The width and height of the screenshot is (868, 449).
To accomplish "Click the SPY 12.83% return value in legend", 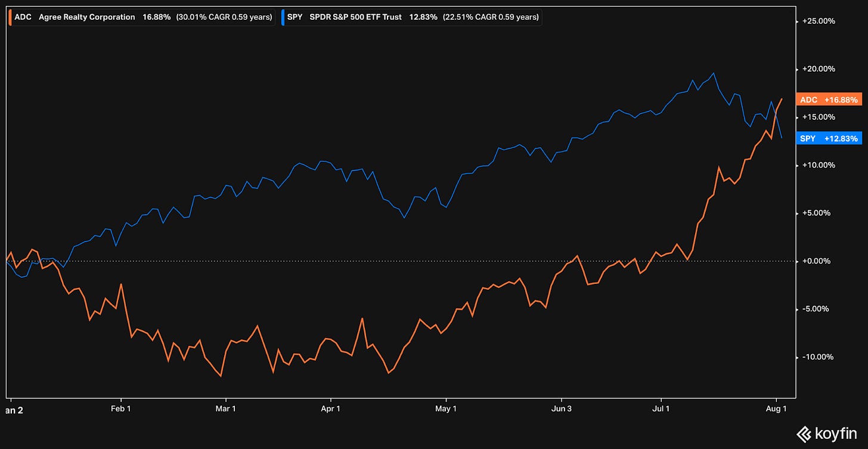I will [x=423, y=17].
